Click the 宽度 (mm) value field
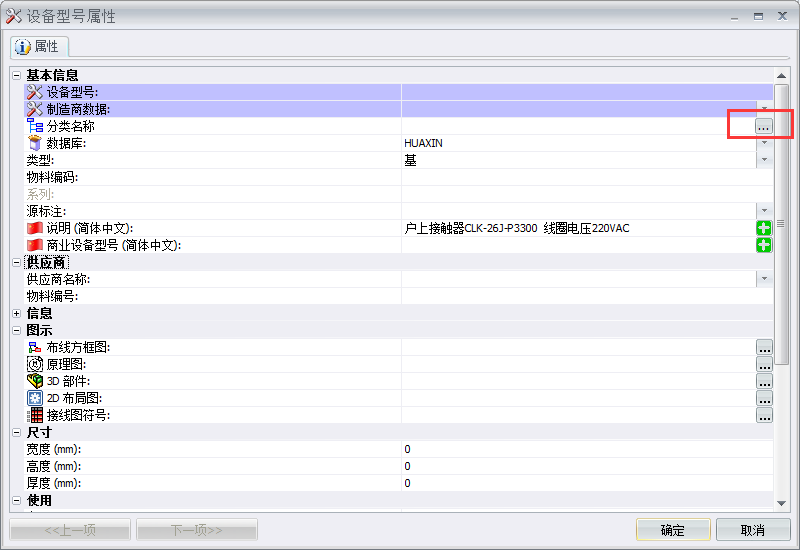The image size is (800, 550). point(587,449)
